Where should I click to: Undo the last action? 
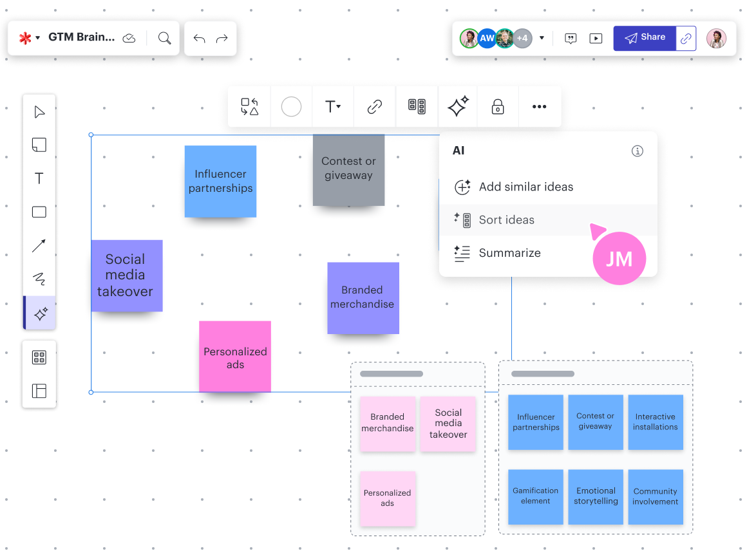point(199,39)
